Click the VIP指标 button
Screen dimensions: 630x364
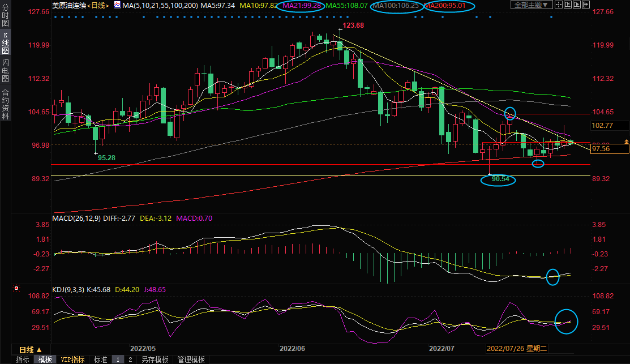tap(72, 359)
